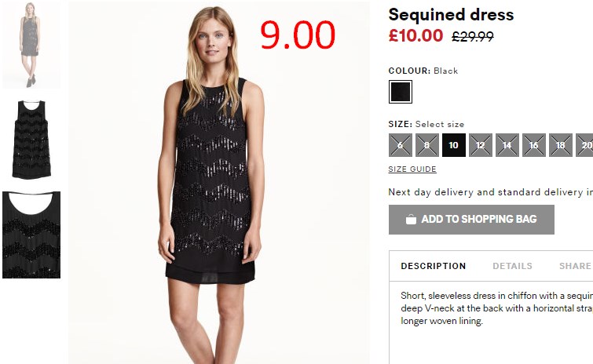Click the Sequined dress product title
This screenshot has height=364, width=593.
click(451, 15)
